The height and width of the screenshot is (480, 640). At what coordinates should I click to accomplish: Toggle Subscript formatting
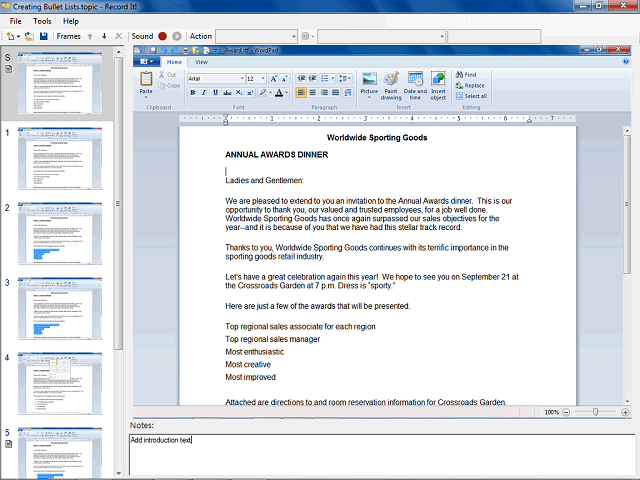(239, 93)
